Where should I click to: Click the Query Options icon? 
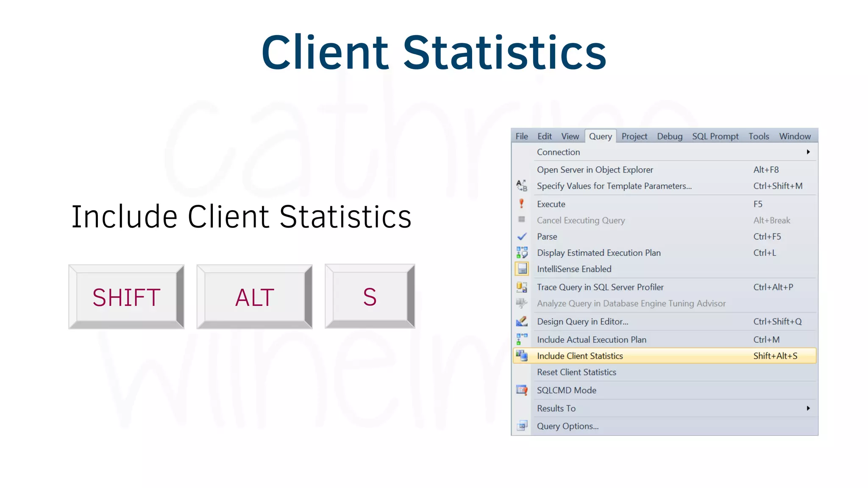pyautogui.click(x=522, y=426)
